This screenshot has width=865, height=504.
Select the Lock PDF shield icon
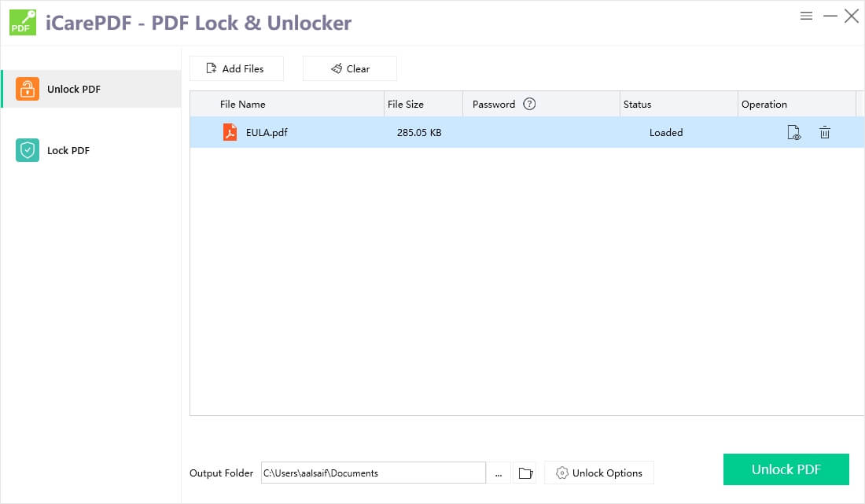(x=28, y=149)
